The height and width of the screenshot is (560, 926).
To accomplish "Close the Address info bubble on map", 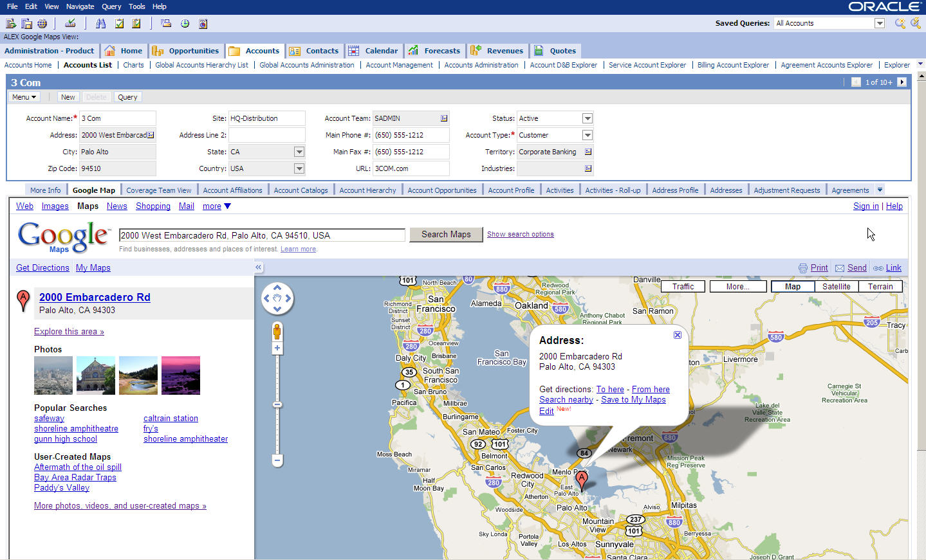I will [678, 335].
